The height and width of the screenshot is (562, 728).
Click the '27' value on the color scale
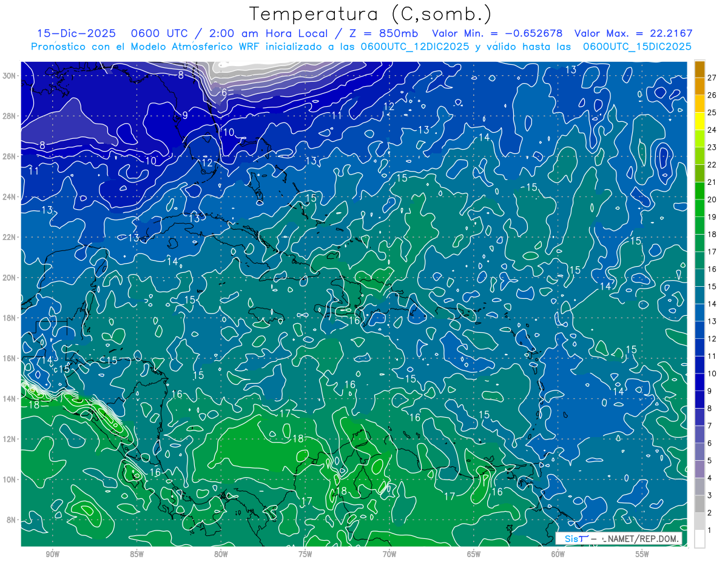tap(712, 78)
